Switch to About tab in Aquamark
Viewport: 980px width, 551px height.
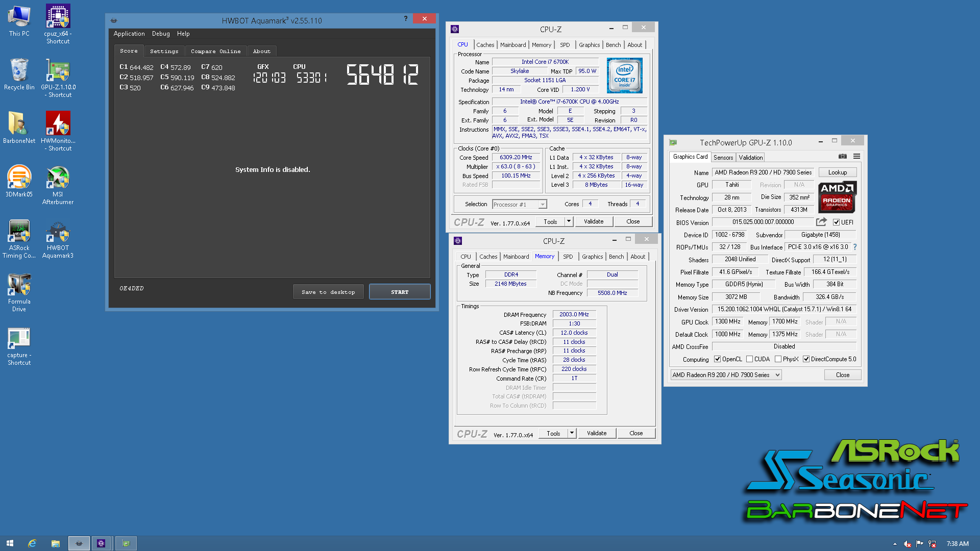261,51
